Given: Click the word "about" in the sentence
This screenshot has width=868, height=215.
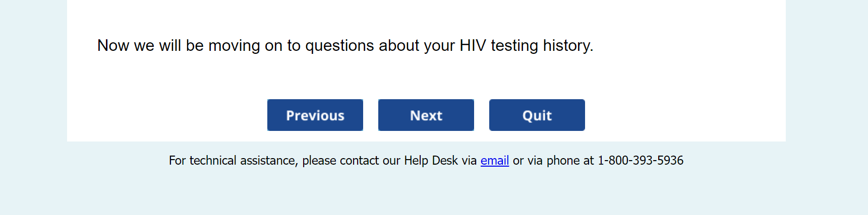Looking at the screenshot, I should [399, 46].
